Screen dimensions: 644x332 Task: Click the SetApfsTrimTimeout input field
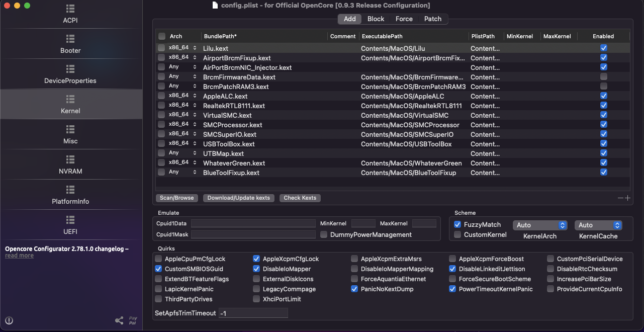pyautogui.click(x=253, y=313)
